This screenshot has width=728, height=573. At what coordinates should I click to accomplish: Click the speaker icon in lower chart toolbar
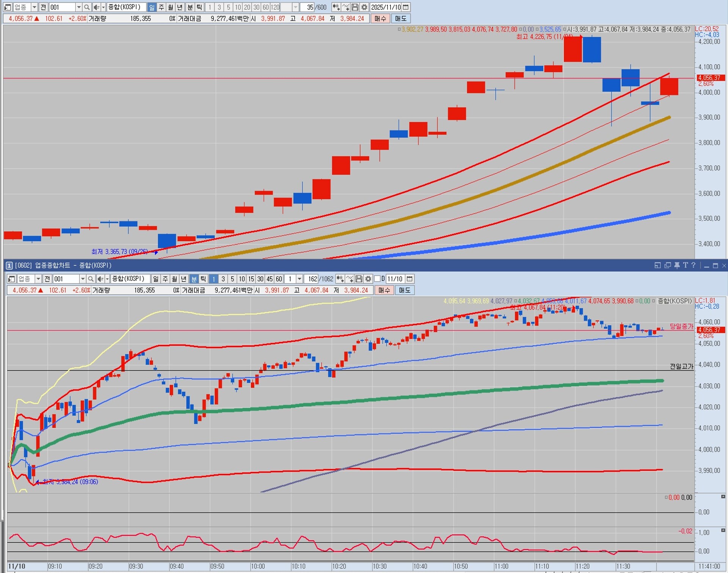click(x=100, y=279)
